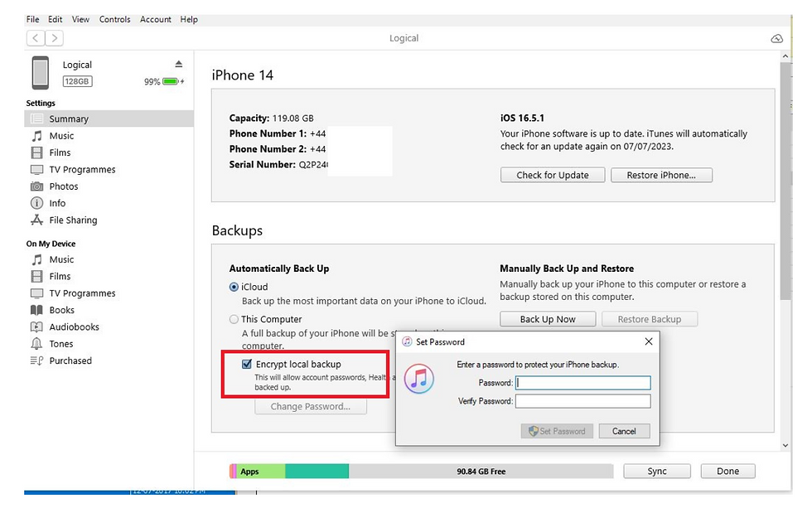Click the battery charge indicator
This screenshot has width=812, height=508.
point(172,81)
